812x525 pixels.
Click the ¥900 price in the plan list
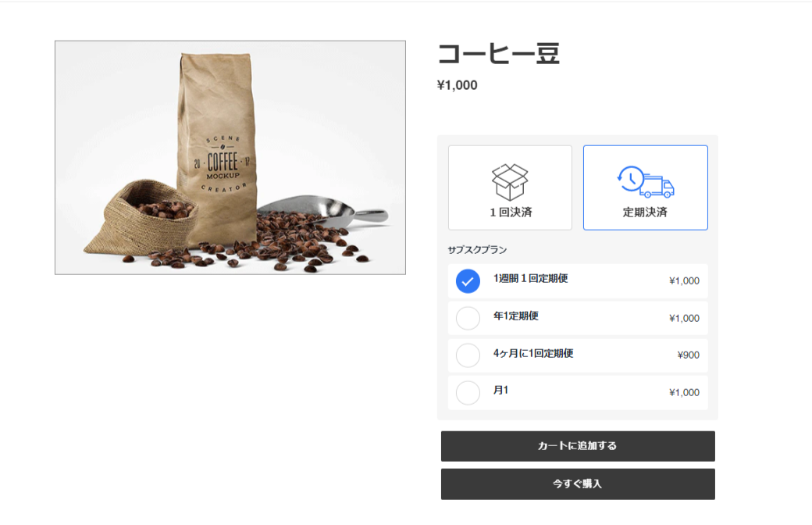tap(688, 355)
